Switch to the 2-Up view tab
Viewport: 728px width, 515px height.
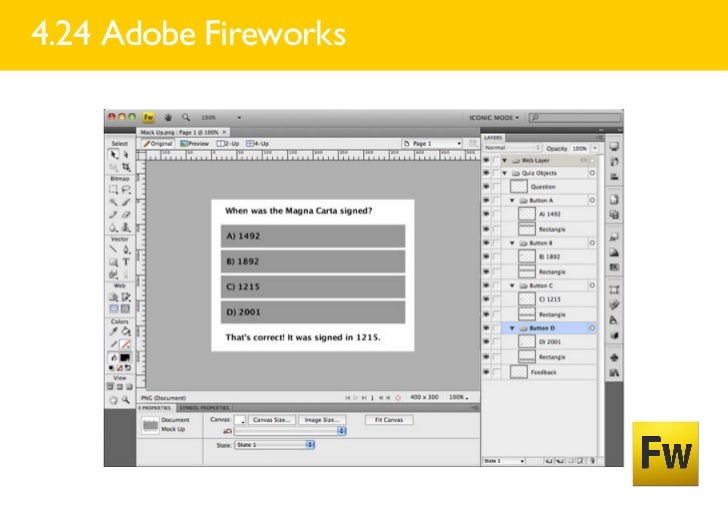228,143
